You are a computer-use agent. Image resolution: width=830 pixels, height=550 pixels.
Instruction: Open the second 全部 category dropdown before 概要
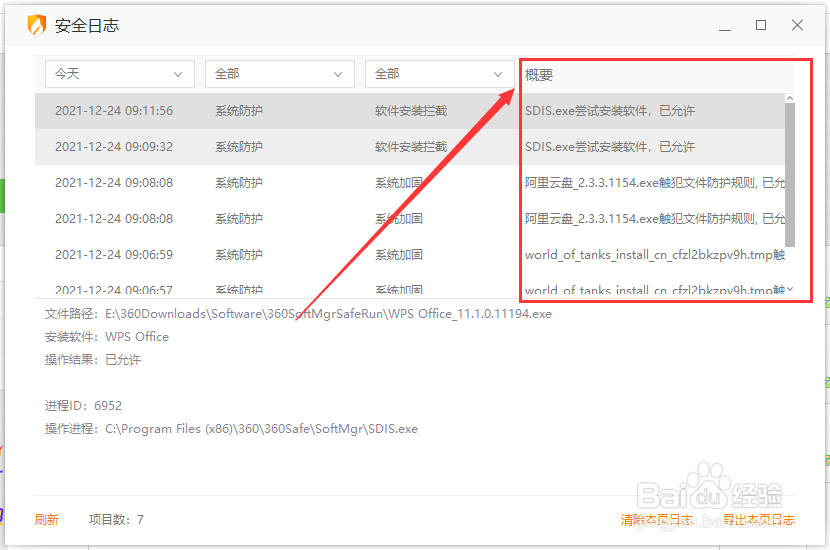pos(439,74)
